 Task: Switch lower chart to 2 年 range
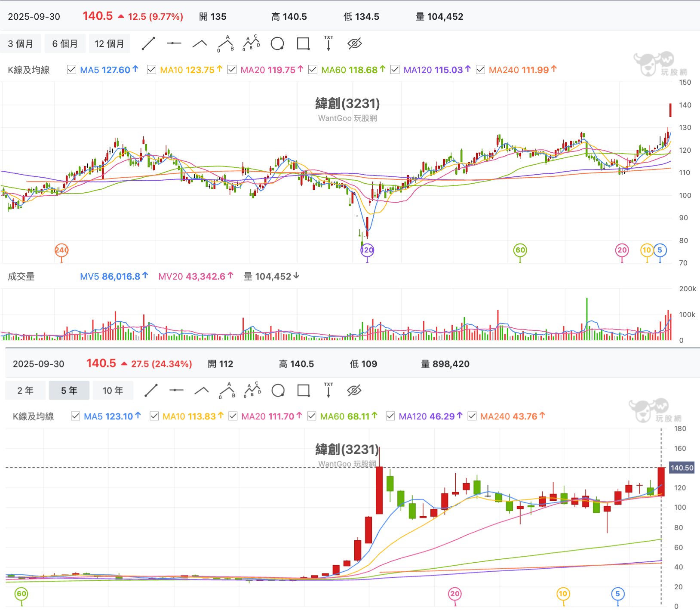(25, 391)
